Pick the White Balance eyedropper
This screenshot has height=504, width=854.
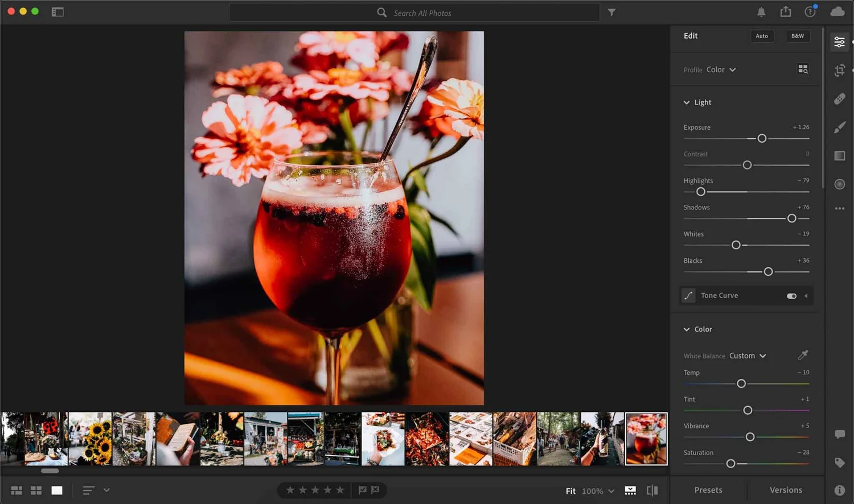803,355
